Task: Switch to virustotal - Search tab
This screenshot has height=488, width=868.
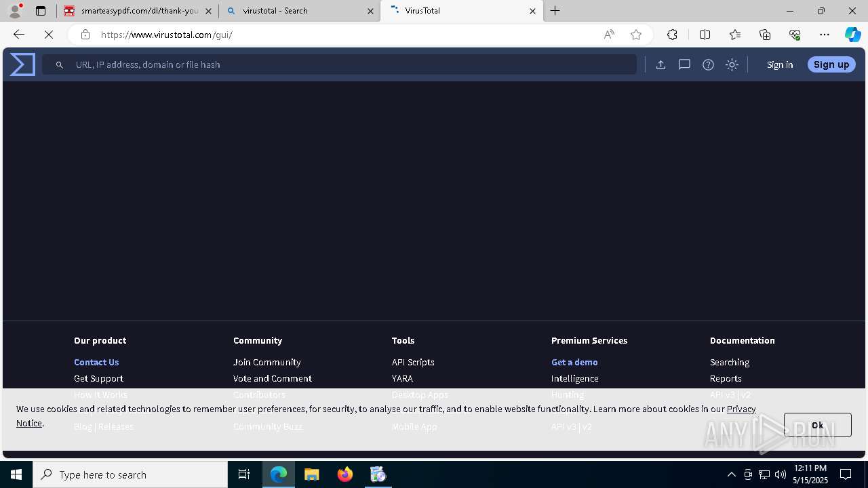Action: [299, 11]
